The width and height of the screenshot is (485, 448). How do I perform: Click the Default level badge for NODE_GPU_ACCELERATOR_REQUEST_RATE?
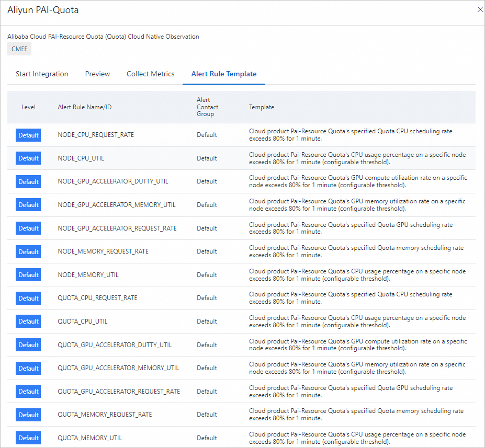pyautogui.click(x=28, y=228)
